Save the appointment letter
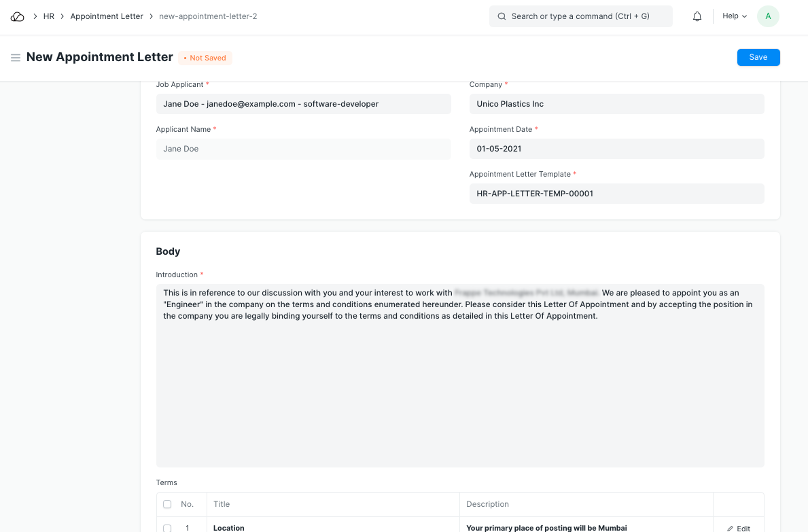 pyautogui.click(x=758, y=57)
